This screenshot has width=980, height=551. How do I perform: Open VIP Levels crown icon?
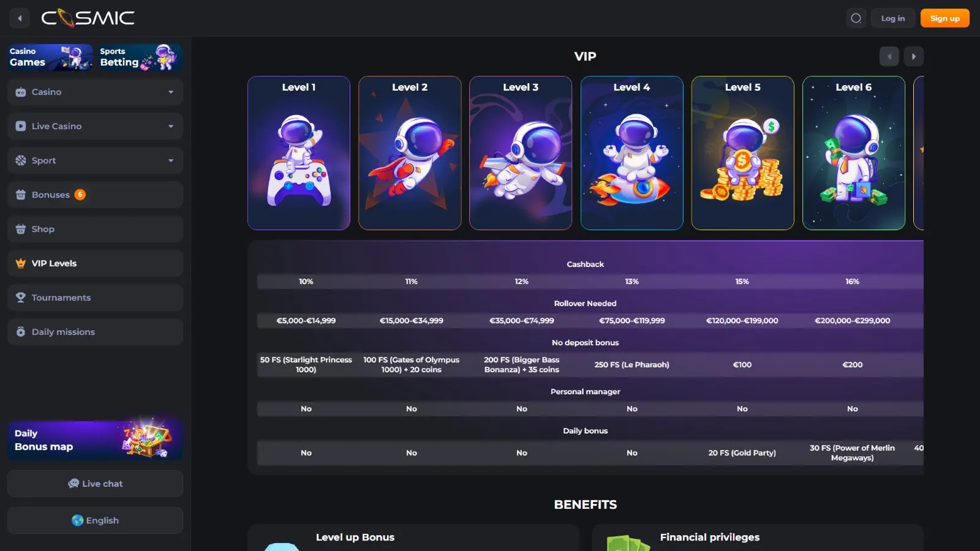pos(21,263)
